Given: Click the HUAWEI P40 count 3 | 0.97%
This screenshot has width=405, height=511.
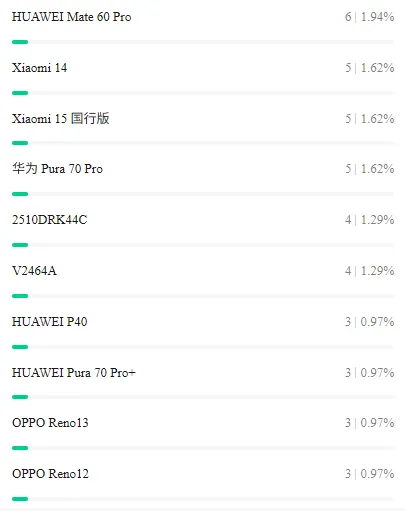Looking at the screenshot, I should 370,322.
